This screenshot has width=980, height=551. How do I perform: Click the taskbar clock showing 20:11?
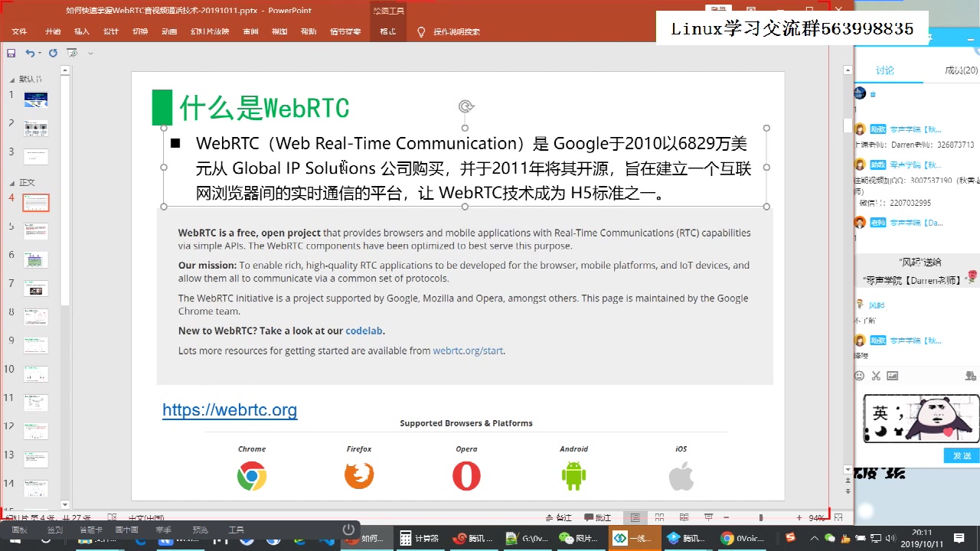[x=922, y=539]
